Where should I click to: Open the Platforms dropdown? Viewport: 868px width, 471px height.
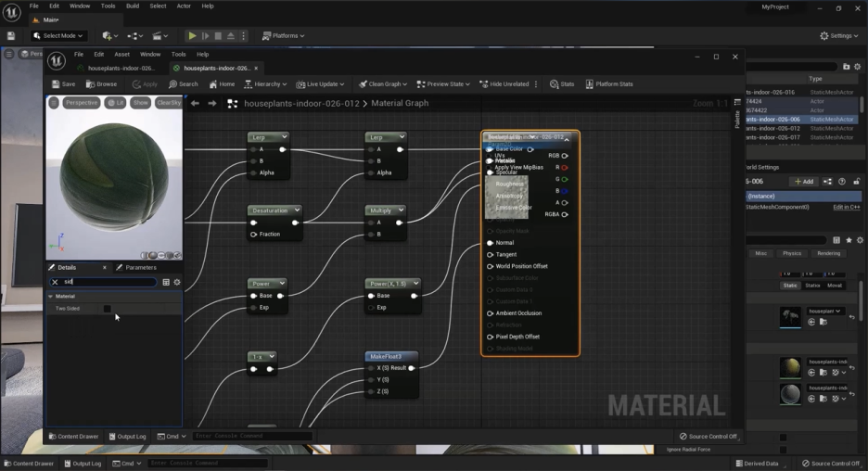coord(284,36)
